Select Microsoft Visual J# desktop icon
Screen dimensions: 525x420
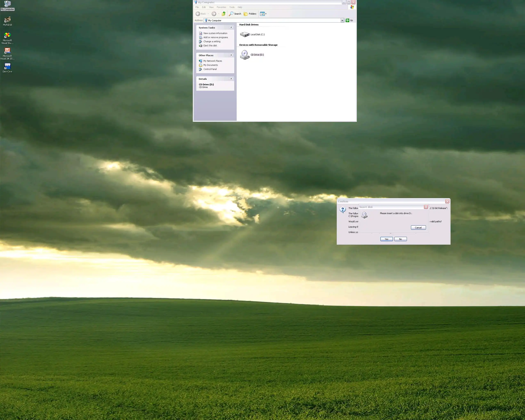7,51
